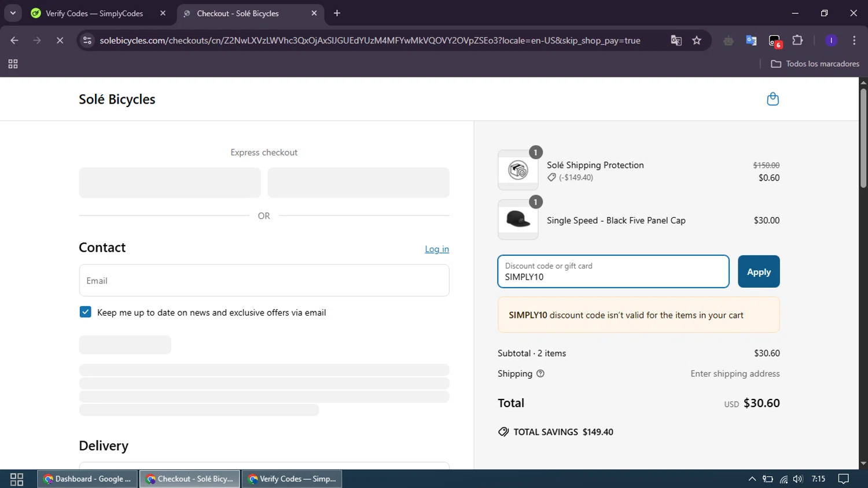Click the scrollbar down arrow
Screen dimensions: 868x488
pos(863,464)
